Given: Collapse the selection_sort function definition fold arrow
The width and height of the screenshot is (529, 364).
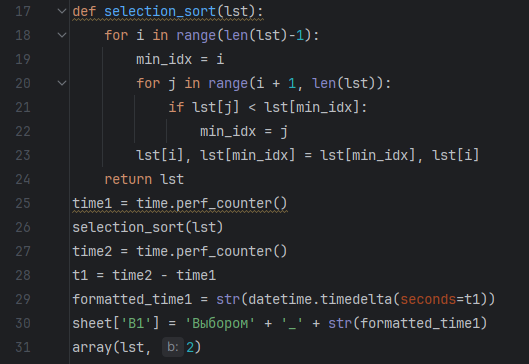Looking at the screenshot, I should coord(62,11).
